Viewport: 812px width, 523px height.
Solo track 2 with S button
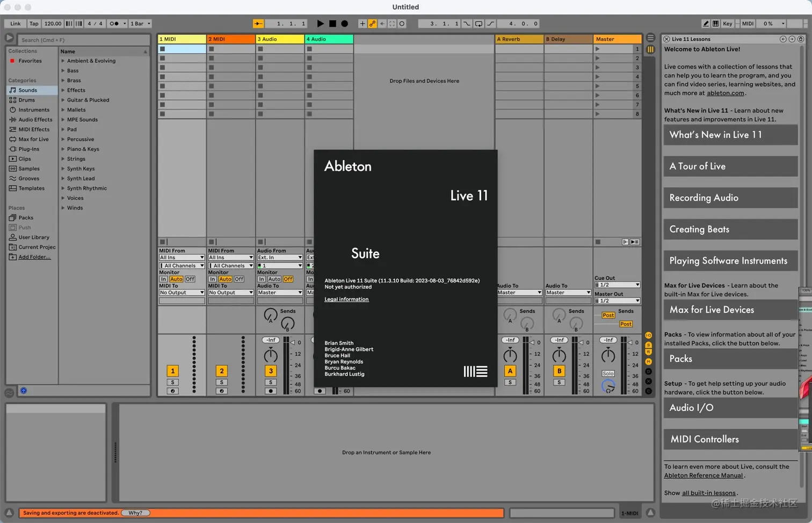[221, 382]
